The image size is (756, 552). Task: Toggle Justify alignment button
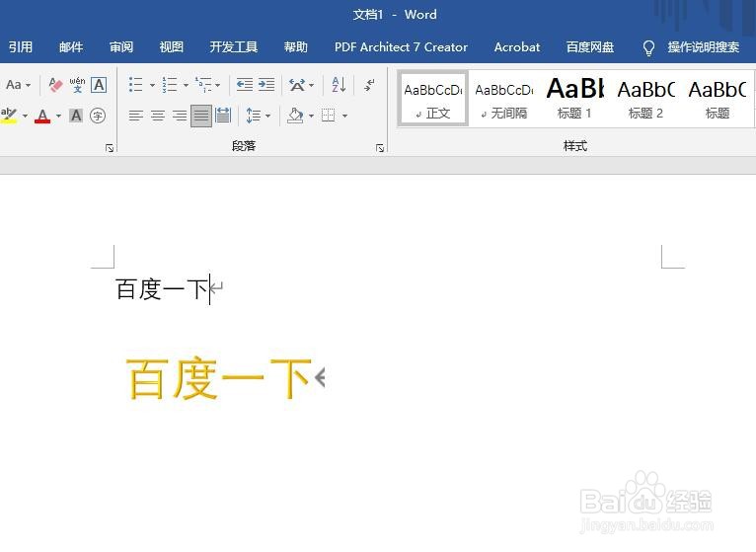pos(201,116)
